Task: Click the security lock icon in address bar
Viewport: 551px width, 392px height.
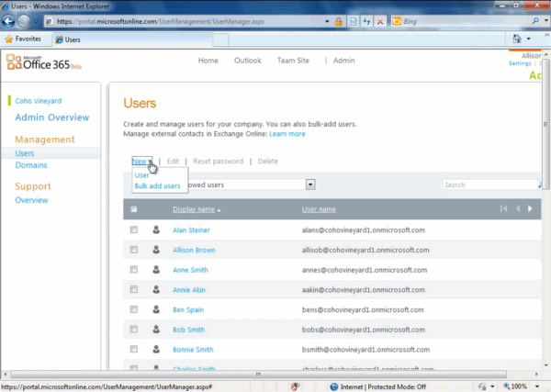Action: (338, 21)
